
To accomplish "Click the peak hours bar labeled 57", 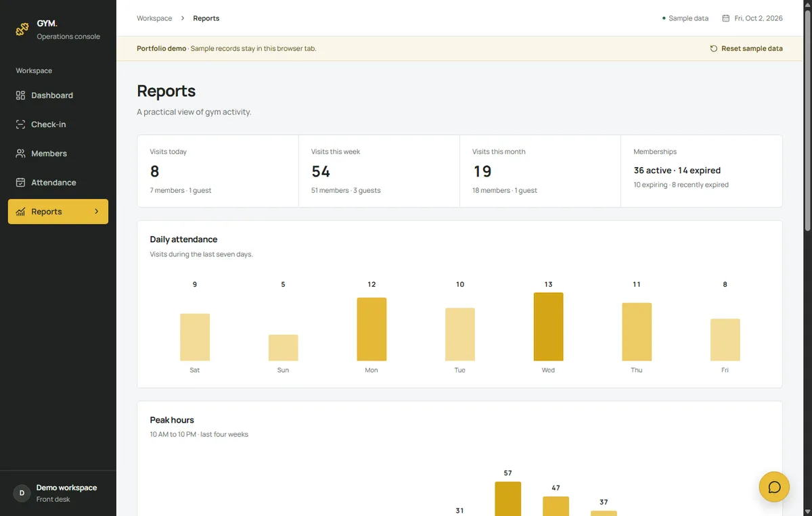I will (x=508, y=499).
